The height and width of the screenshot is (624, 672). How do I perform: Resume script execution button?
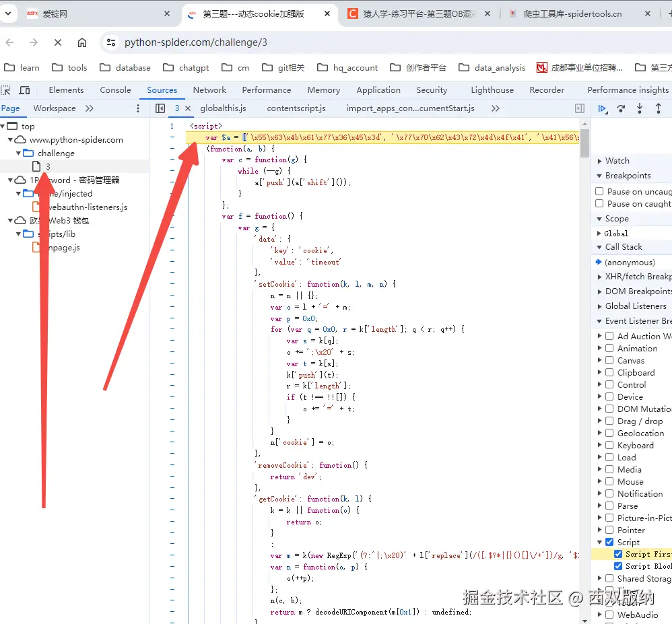coord(602,108)
